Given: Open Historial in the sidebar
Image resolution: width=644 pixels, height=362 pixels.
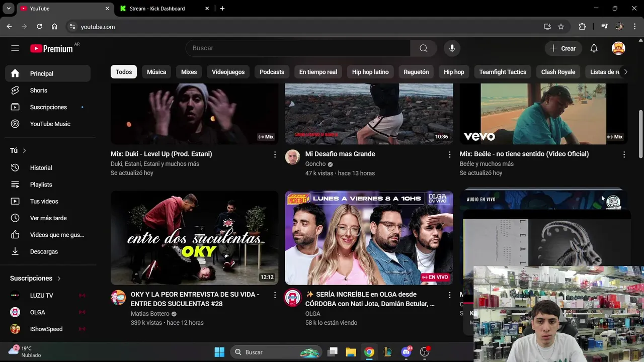Looking at the screenshot, I should 48,168.
